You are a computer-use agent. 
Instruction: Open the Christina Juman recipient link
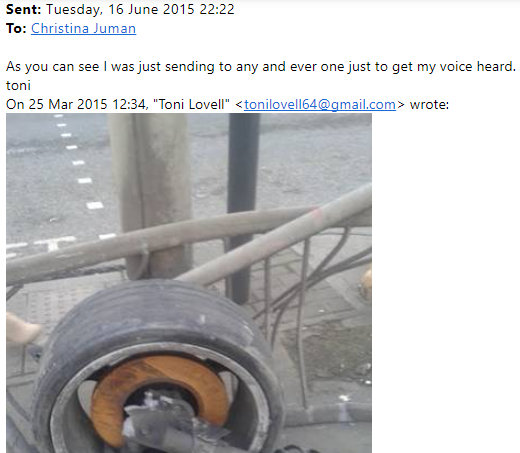(83, 28)
